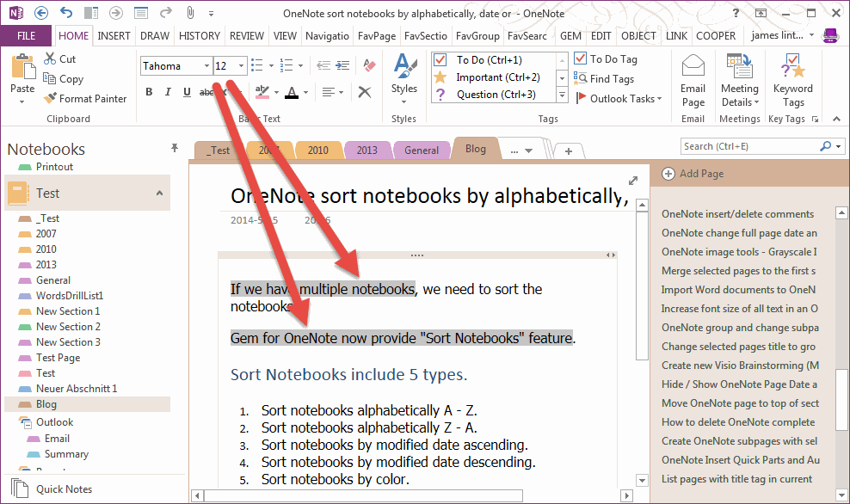Create a new section with the plus tab

(568, 151)
